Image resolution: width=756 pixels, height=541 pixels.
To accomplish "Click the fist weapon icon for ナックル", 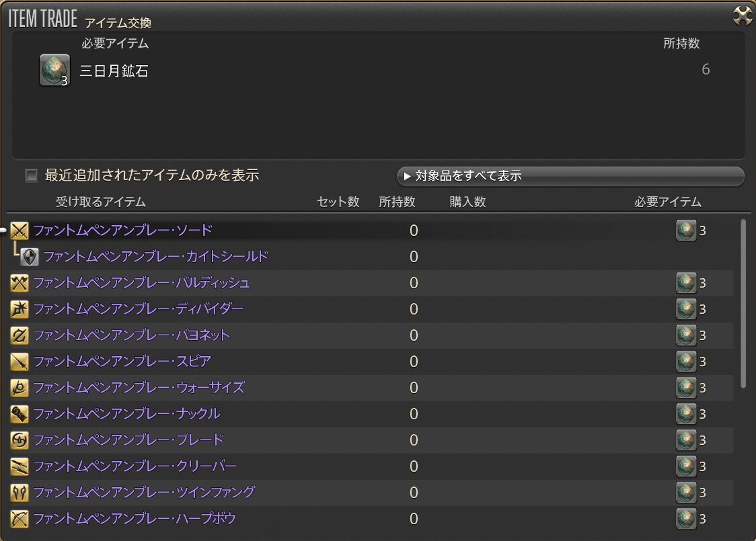I will coord(20,414).
